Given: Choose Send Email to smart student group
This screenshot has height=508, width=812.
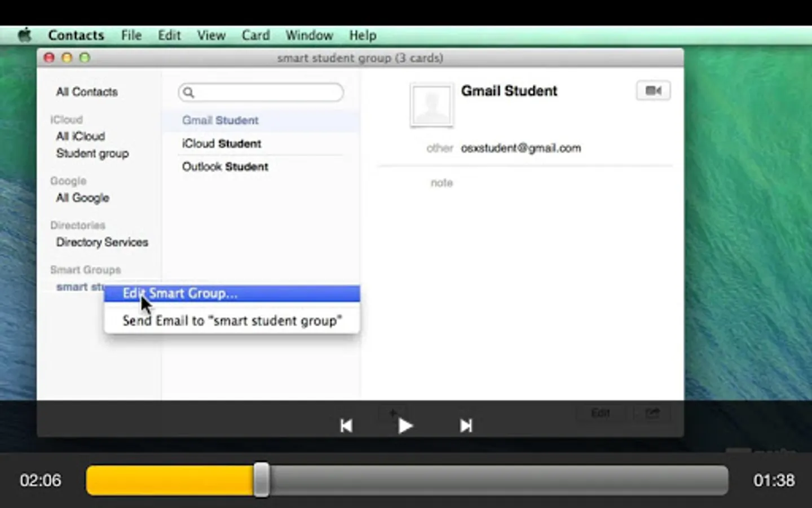Looking at the screenshot, I should coord(232,321).
